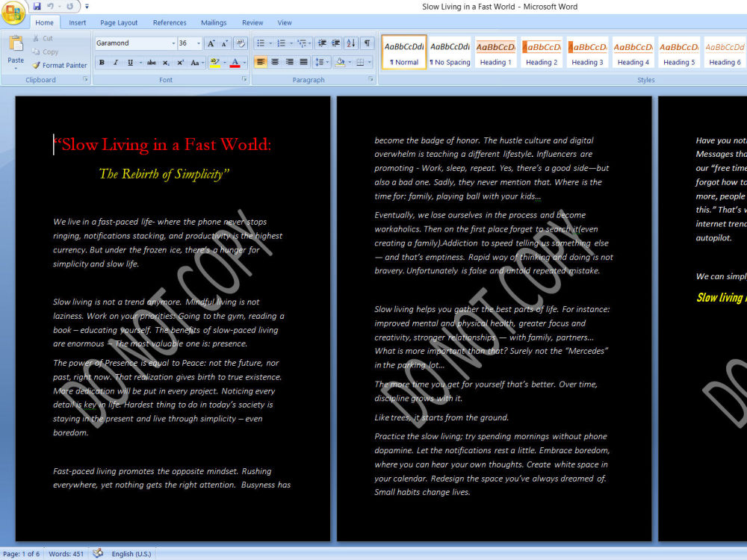Align text right
Image resolution: width=747 pixels, height=560 pixels.
pos(289,63)
